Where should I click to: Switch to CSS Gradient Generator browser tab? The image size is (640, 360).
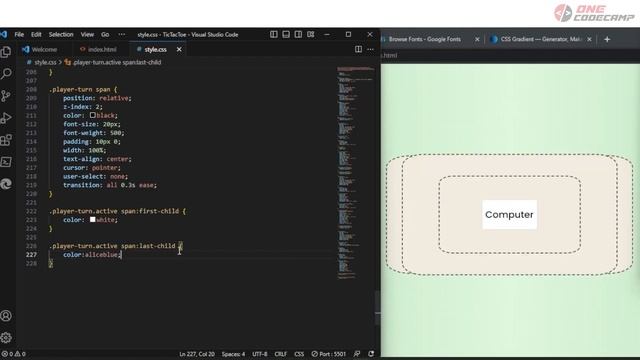pos(540,39)
